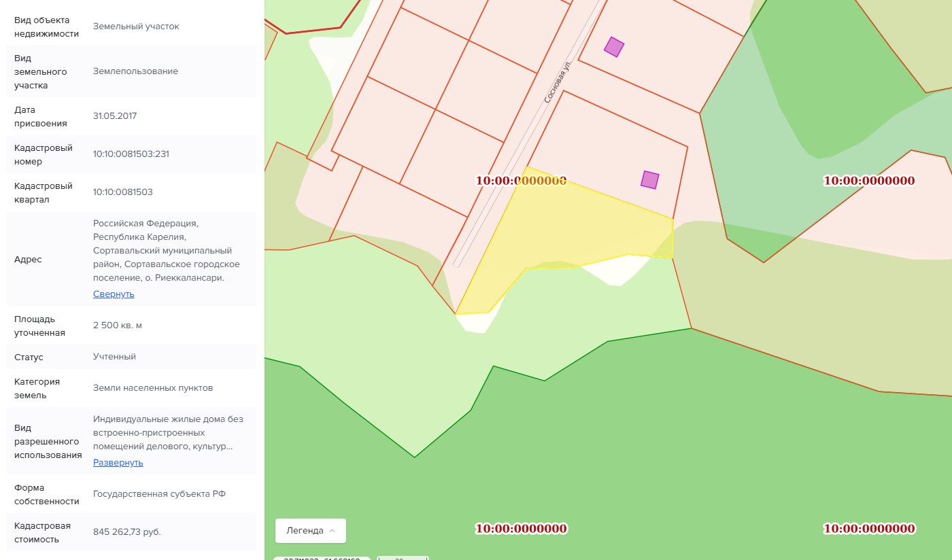The width and height of the screenshot is (952, 560).
Task: Click the 10:00:0000000 label overlapping the yellow parcel
Action: click(x=521, y=181)
